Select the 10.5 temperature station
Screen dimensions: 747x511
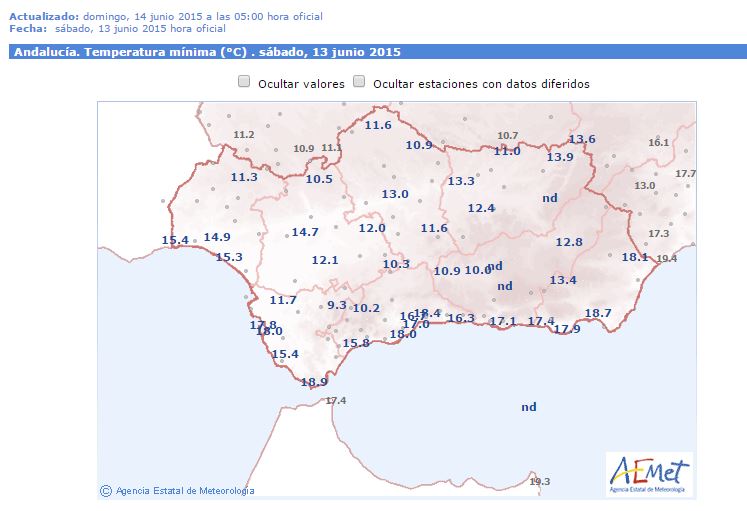319,179
